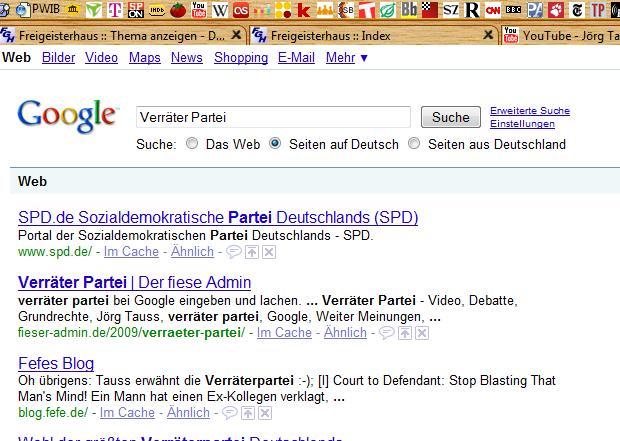The width and height of the screenshot is (620, 441).
Task: Focus the search box containing 'Verräter Partei'
Action: pos(273,117)
